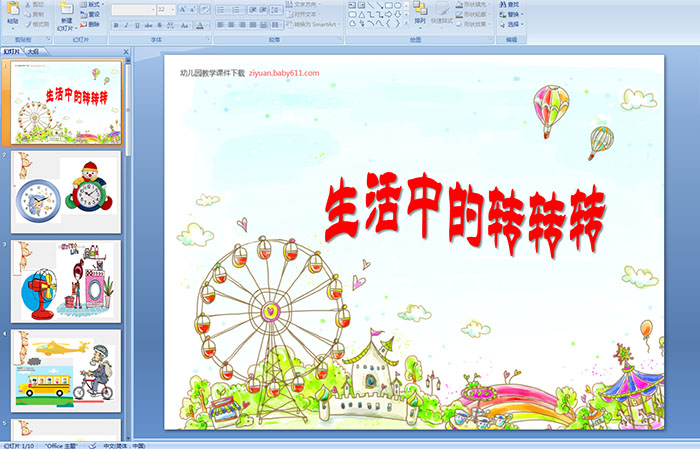Toggle italic formatting
The height and width of the screenshot is (449, 700).
[126, 25]
